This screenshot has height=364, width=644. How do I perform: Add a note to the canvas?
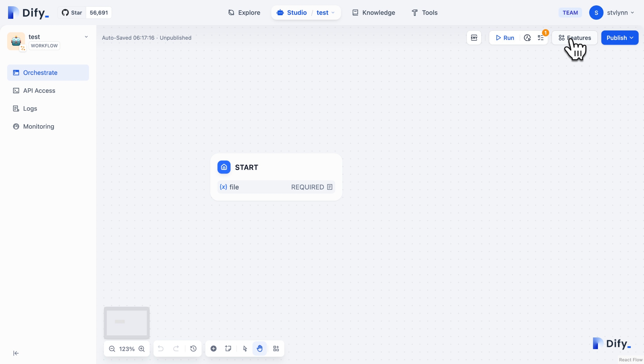(228, 349)
